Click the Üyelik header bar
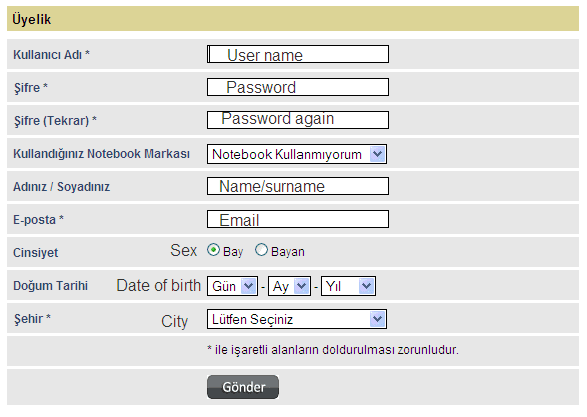 click(293, 19)
